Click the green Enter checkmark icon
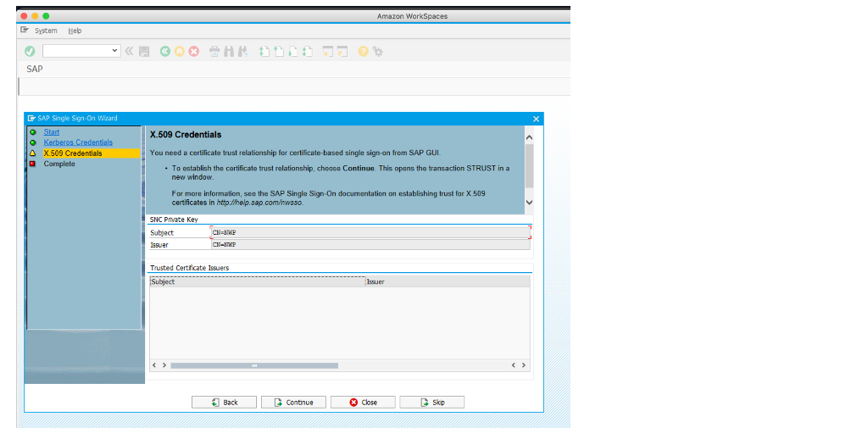 pyautogui.click(x=30, y=52)
